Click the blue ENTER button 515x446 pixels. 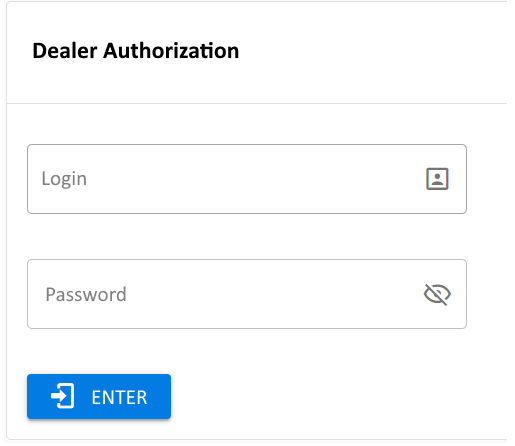click(99, 396)
